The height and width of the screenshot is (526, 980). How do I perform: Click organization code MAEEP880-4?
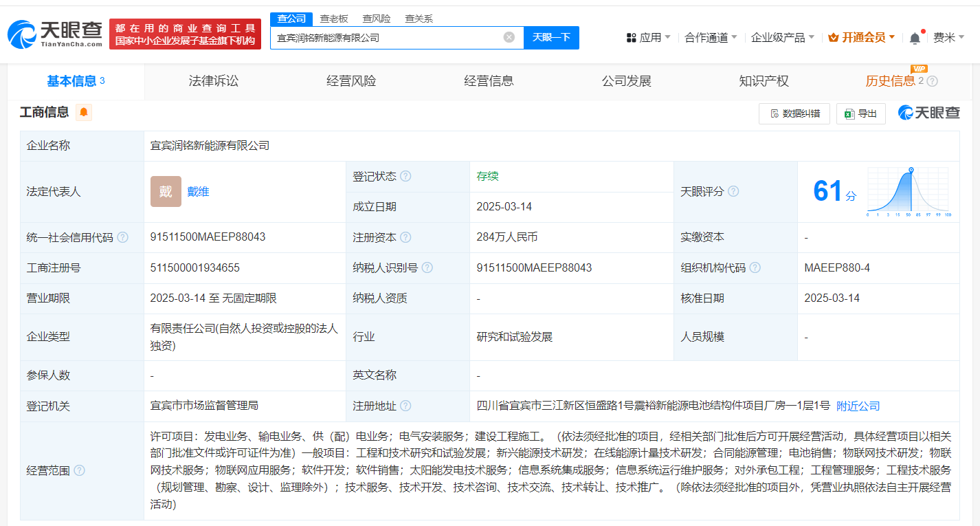(837, 267)
